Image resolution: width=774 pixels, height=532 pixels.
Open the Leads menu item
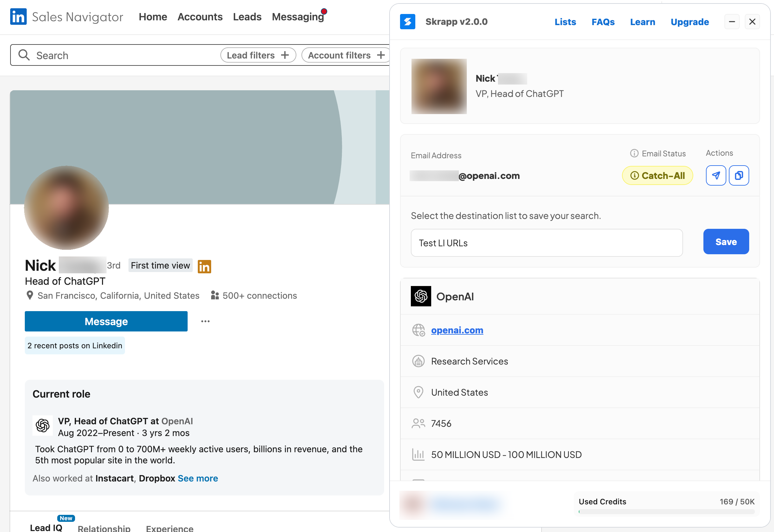click(x=247, y=17)
